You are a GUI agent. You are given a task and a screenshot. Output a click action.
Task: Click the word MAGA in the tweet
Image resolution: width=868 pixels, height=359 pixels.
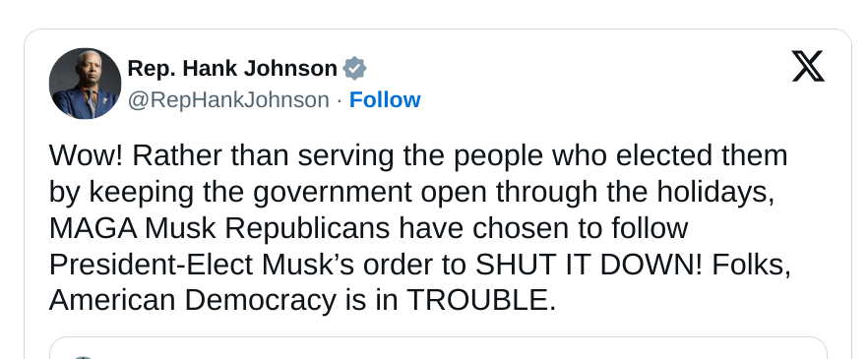(93, 228)
